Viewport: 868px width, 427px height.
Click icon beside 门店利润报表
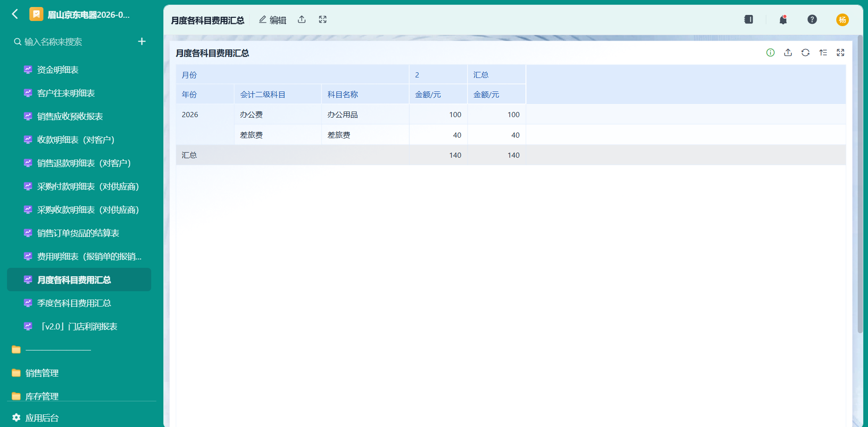[28, 326]
